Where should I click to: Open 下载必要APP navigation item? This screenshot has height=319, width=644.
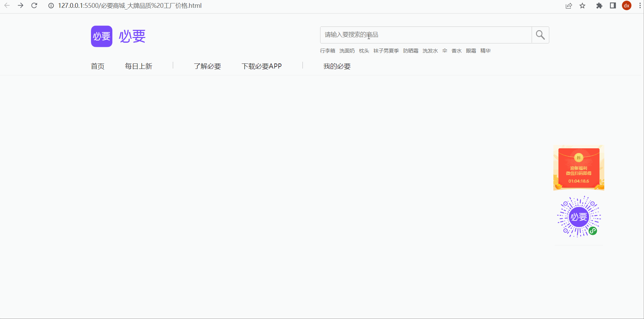[262, 66]
